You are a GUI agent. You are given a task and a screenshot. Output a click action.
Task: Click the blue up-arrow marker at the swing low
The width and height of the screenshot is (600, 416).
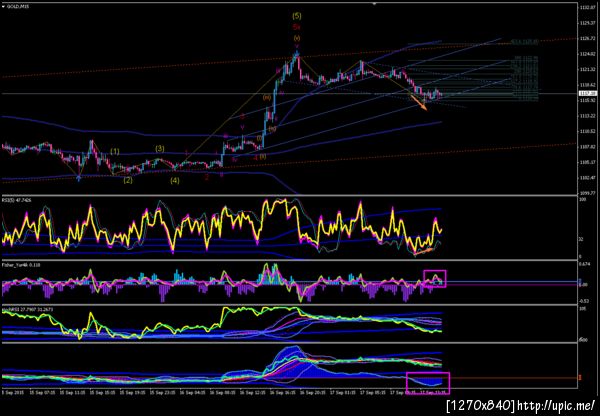pos(78,177)
